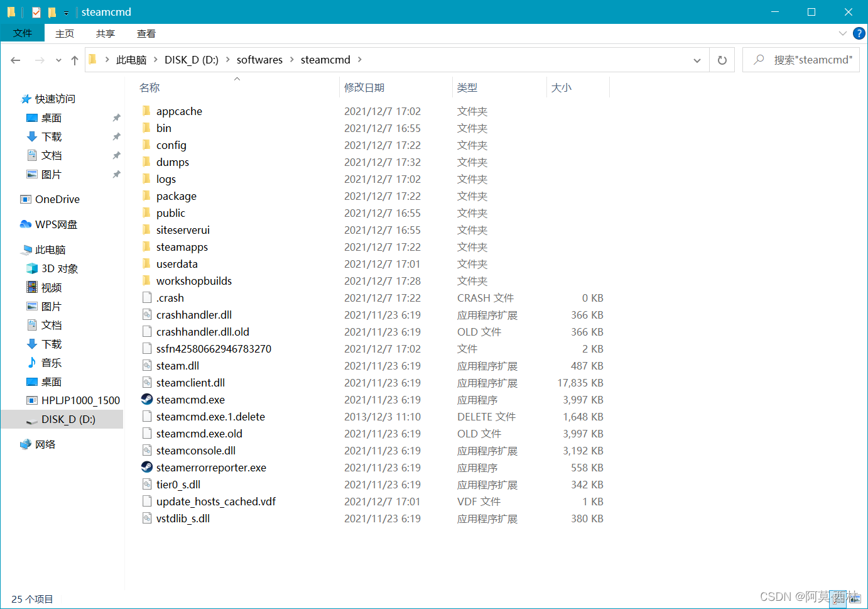
Task: Select the crashhandler.dll.old file
Action: 203,331
